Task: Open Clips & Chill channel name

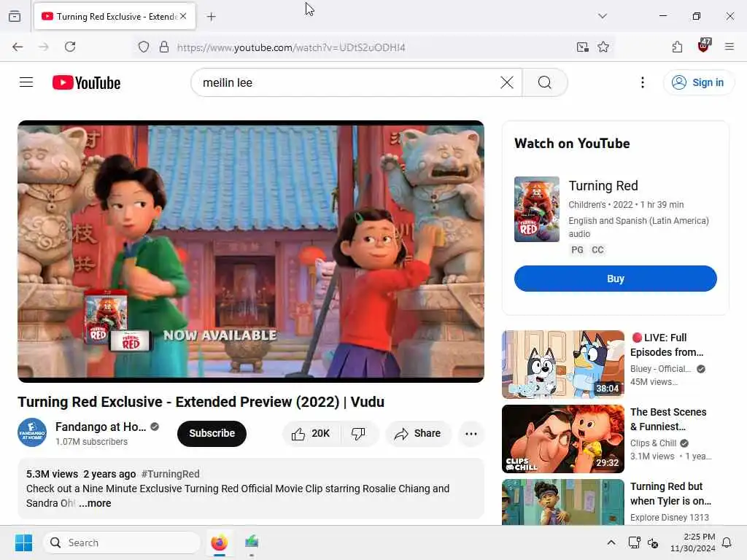Action: tap(653, 443)
